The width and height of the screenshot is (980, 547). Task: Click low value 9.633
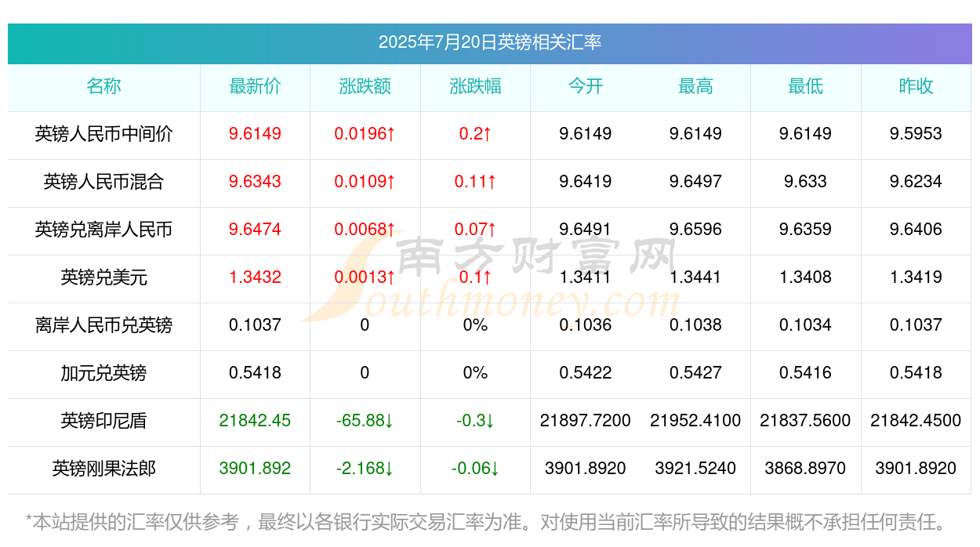pos(805,182)
